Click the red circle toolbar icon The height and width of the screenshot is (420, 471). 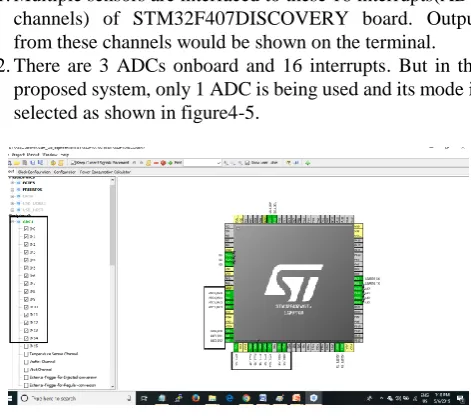(163, 163)
